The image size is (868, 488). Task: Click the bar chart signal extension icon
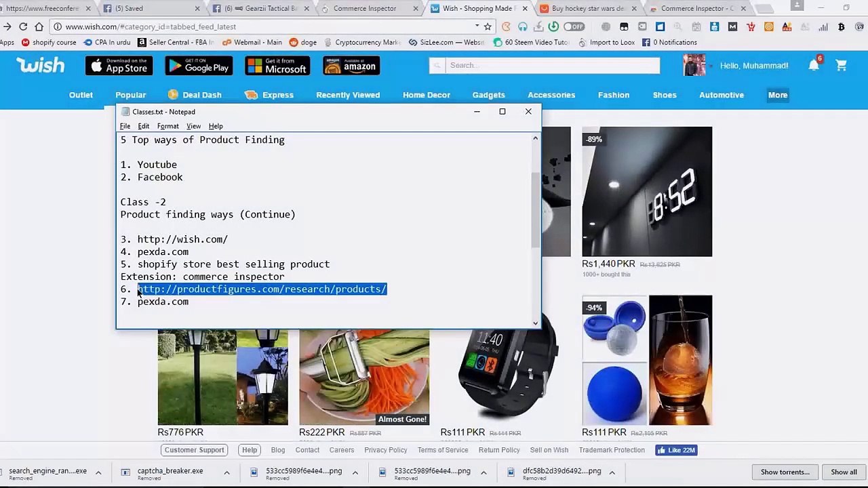823,27
